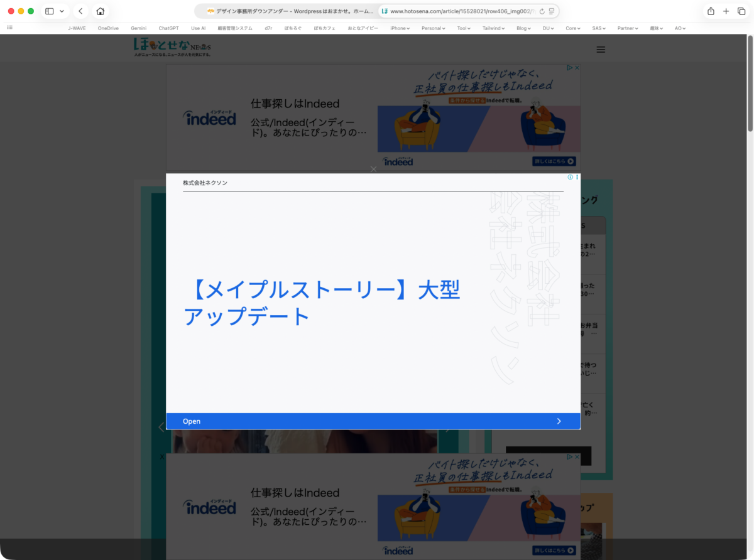
Task: Go back with the toolbar back arrow
Action: coord(80,11)
